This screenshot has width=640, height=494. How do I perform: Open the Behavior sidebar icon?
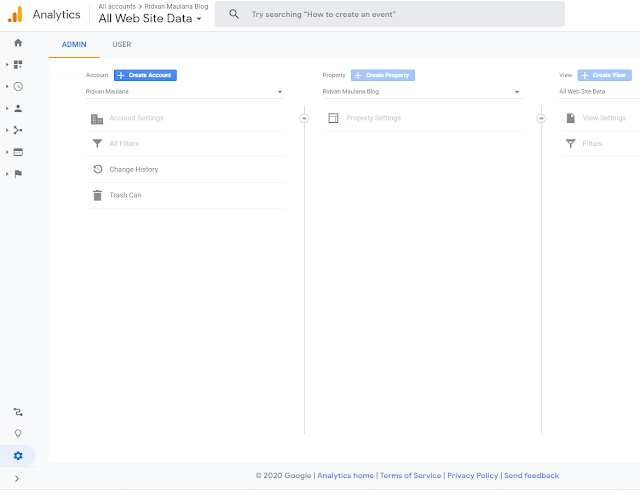(x=18, y=152)
